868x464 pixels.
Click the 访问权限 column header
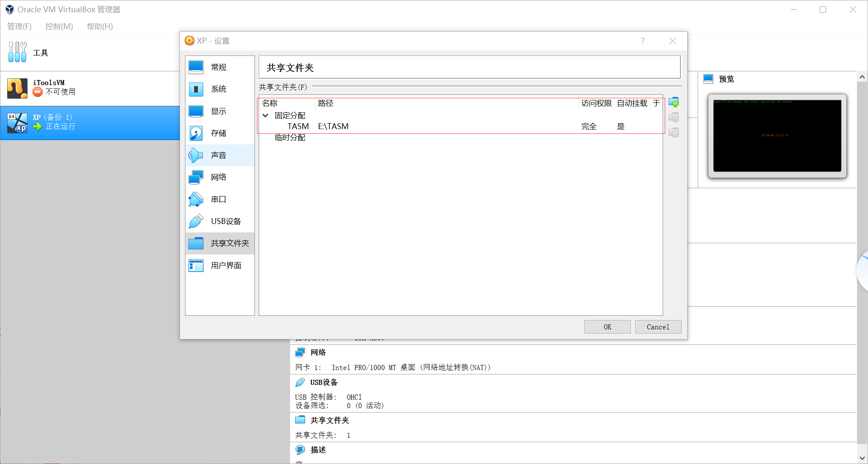pyautogui.click(x=596, y=103)
